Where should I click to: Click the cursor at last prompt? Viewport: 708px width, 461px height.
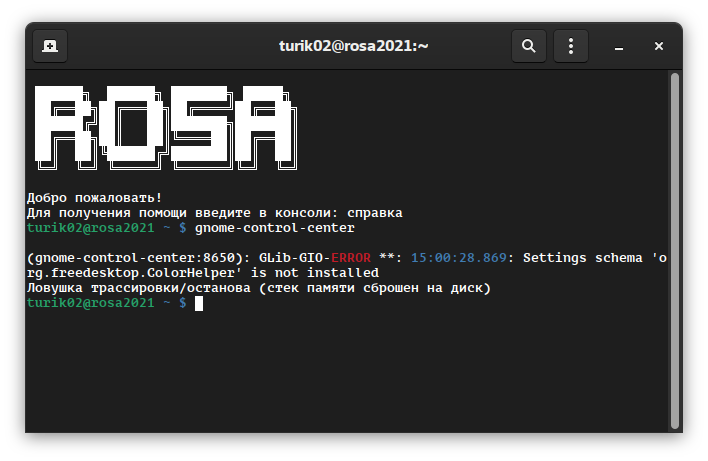click(x=199, y=303)
